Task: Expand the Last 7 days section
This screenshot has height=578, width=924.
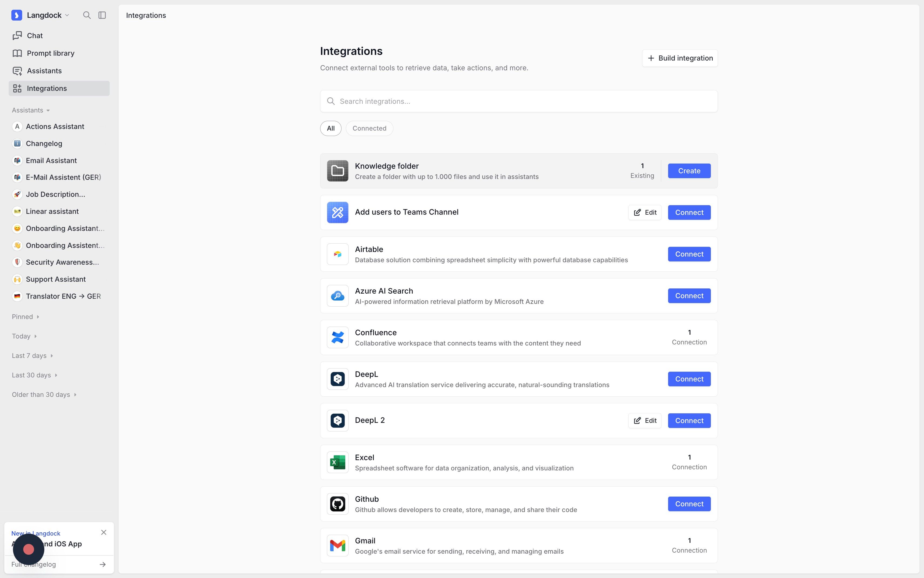Action: pyautogui.click(x=32, y=356)
